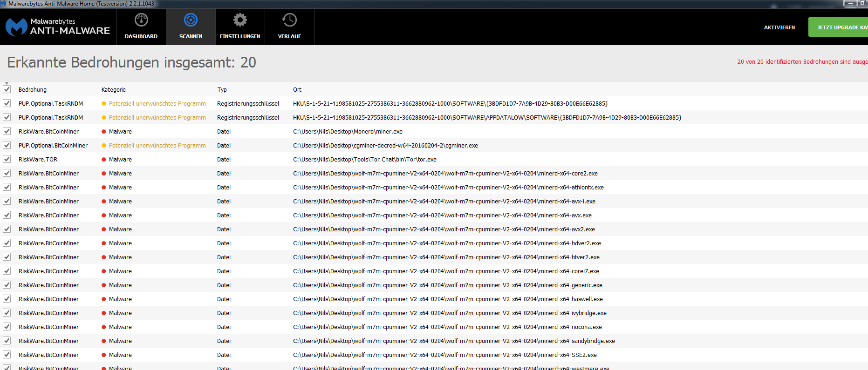Open the Verlauf history clock icon

289,20
